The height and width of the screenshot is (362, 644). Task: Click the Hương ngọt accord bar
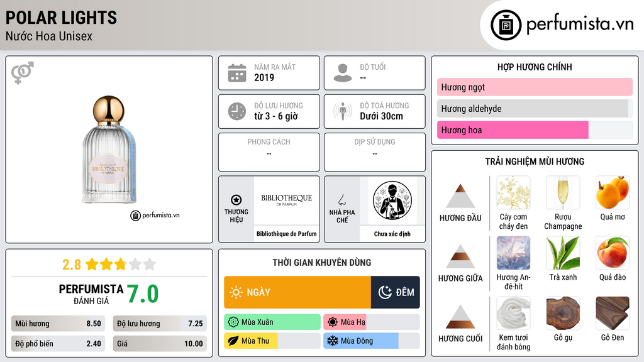tap(535, 87)
